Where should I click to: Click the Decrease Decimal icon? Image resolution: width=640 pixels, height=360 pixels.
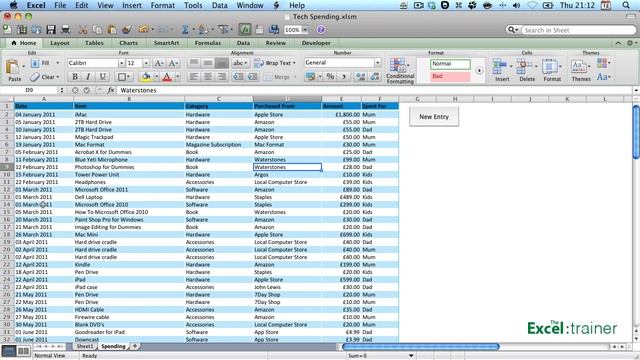click(375, 77)
